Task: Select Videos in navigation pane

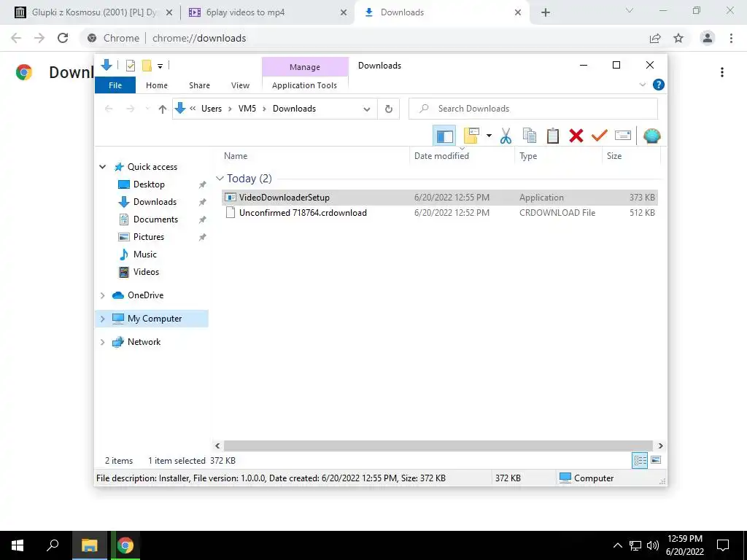Action: click(x=146, y=272)
